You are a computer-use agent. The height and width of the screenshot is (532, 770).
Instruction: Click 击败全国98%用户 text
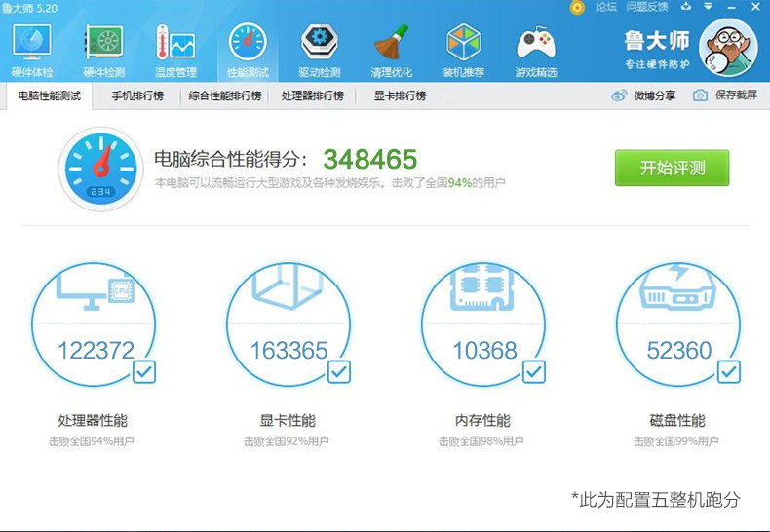click(x=481, y=441)
